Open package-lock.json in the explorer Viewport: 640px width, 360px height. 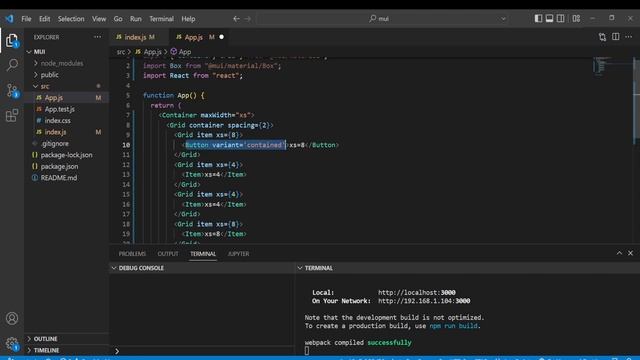point(66,155)
